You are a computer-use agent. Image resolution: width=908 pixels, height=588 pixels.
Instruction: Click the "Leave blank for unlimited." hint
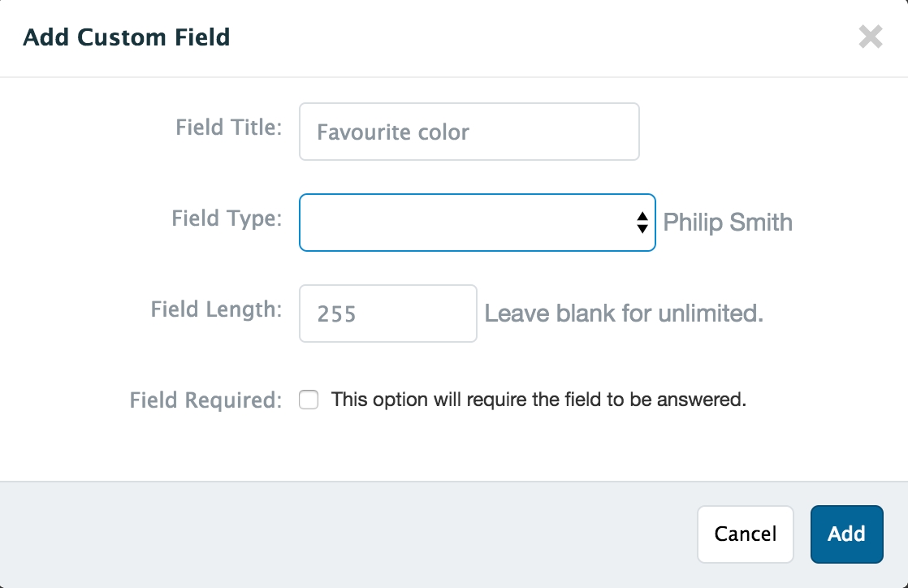(x=624, y=313)
